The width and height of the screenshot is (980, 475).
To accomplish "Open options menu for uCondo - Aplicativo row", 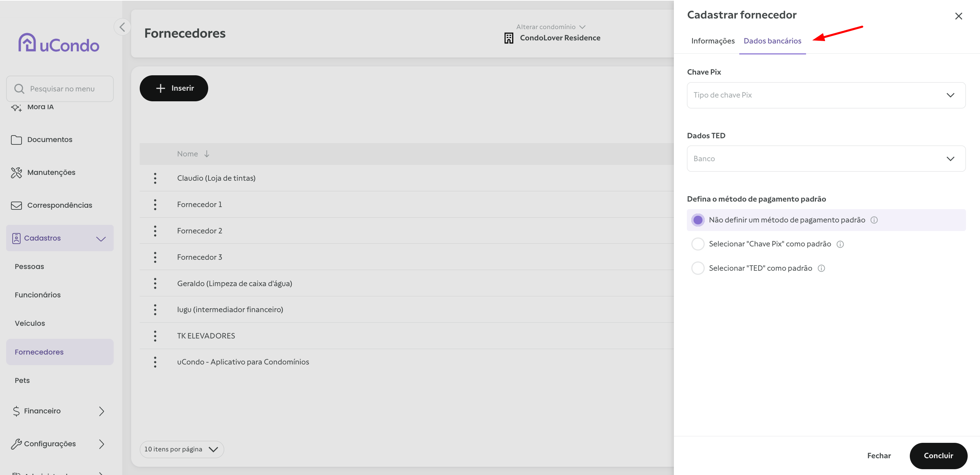I will point(155,362).
